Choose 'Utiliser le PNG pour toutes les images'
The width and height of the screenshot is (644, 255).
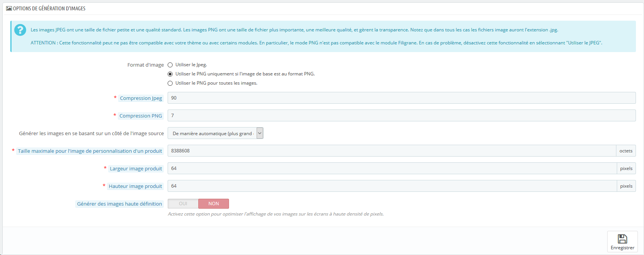tap(170, 83)
